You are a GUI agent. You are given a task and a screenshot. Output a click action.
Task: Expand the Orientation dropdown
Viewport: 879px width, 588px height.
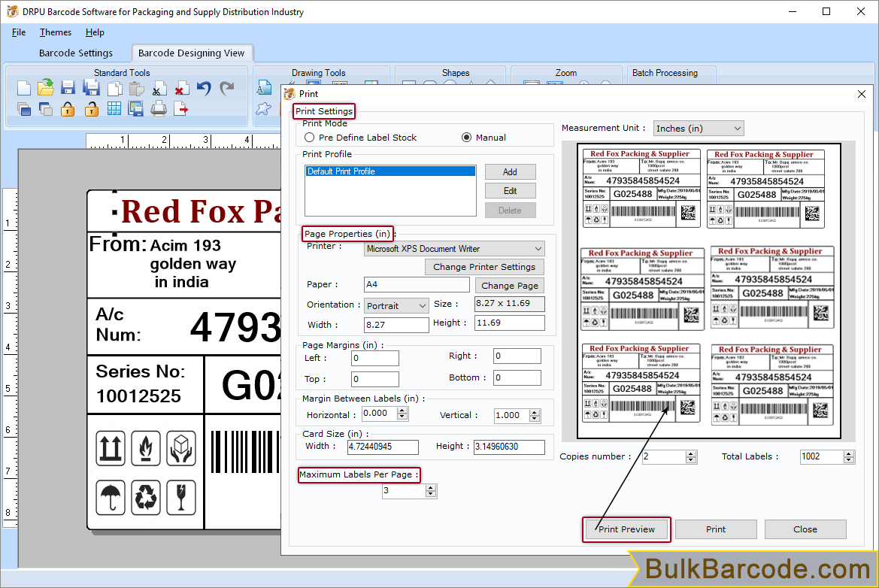tap(396, 305)
